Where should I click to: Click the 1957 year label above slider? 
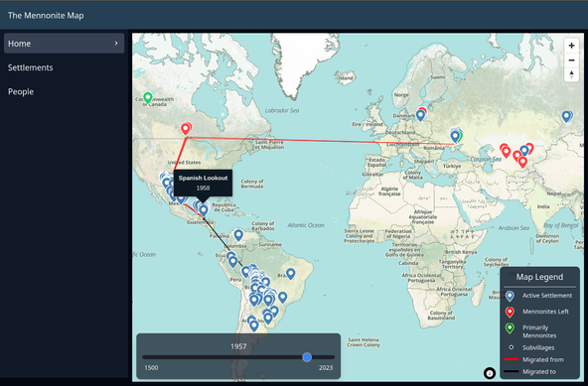pos(238,346)
